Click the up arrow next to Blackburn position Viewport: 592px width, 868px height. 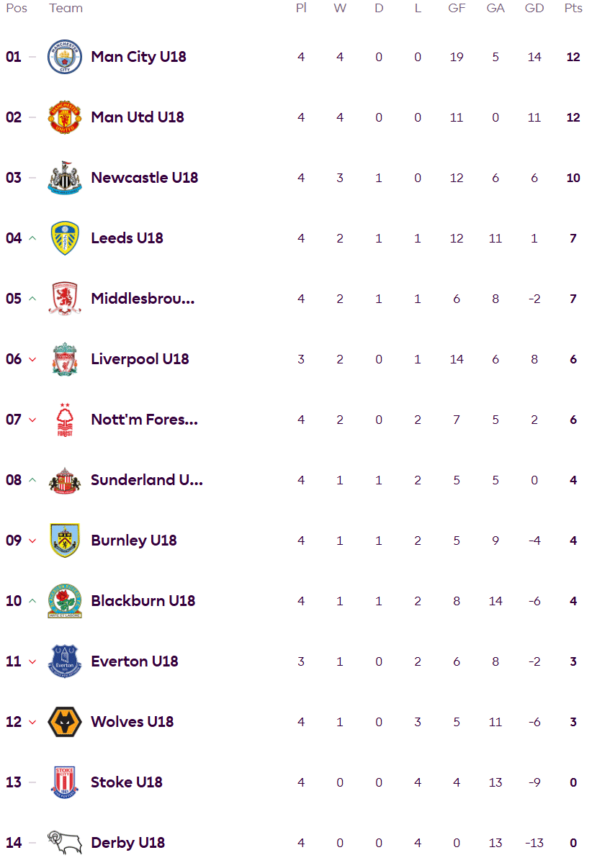click(x=32, y=601)
